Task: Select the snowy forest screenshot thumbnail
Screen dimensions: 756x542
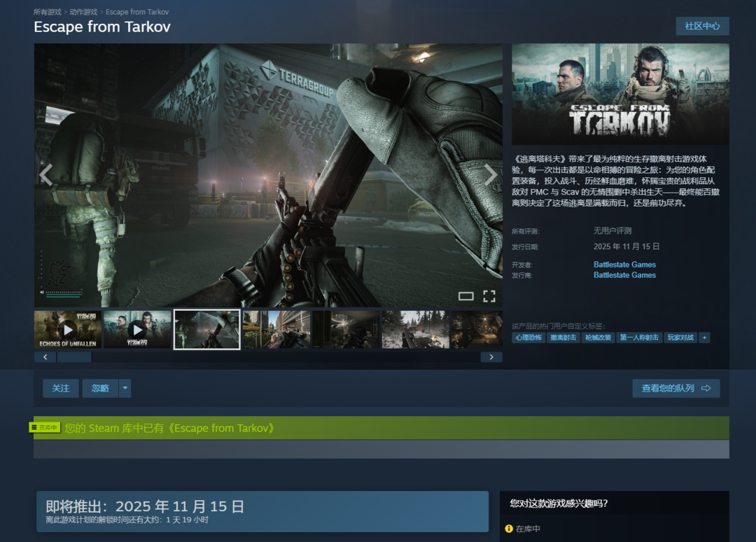Action: [415, 329]
